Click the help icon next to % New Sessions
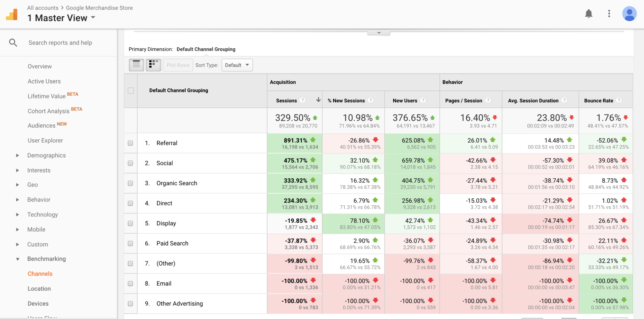The image size is (644, 319). [x=371, y=100]
